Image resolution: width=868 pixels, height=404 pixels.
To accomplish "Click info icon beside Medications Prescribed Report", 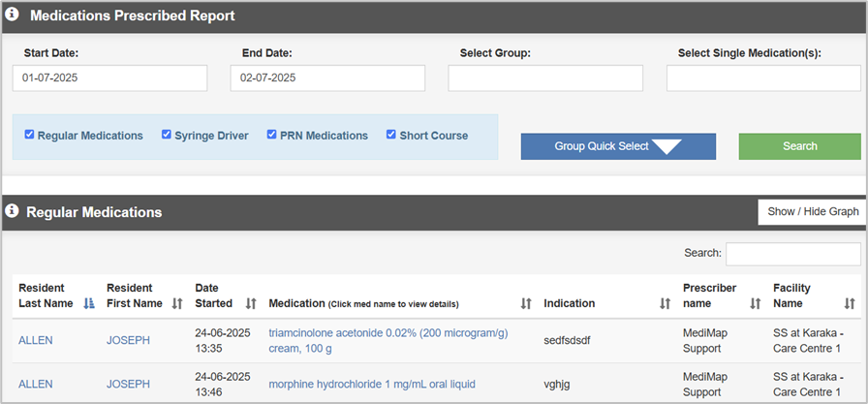I will tap(13, 16).
